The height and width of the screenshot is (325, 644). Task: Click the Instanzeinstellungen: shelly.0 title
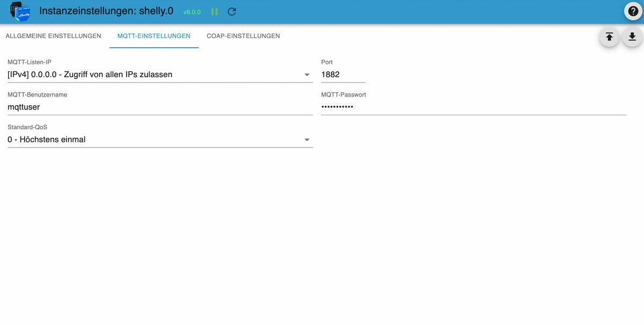point(106,11)
